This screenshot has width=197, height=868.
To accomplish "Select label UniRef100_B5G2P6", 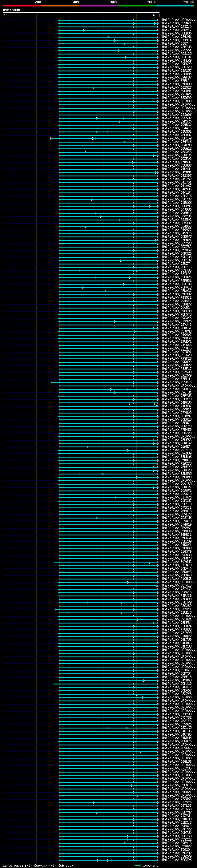I will (x=177, y=860).
